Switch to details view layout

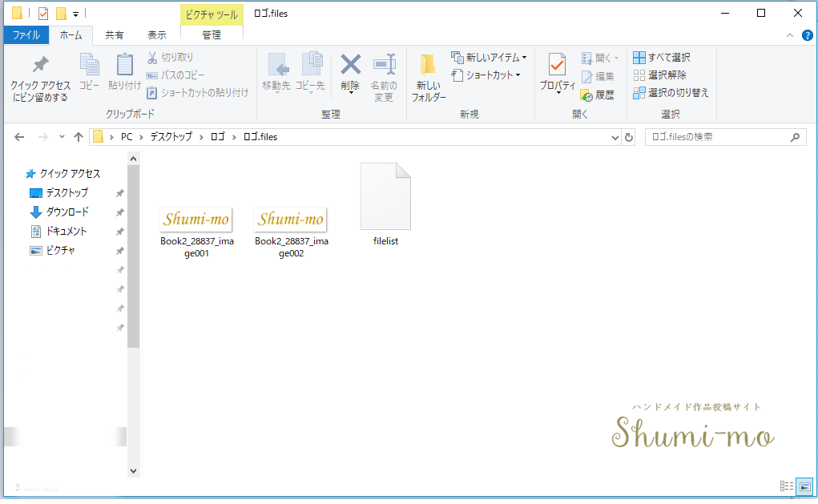pos(787,486)
